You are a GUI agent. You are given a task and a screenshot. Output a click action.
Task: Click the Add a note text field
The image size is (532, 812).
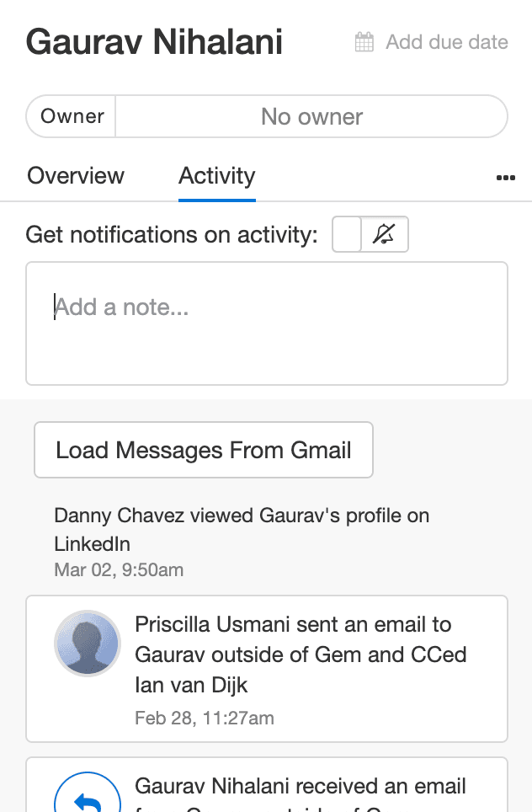coord(266,323)
